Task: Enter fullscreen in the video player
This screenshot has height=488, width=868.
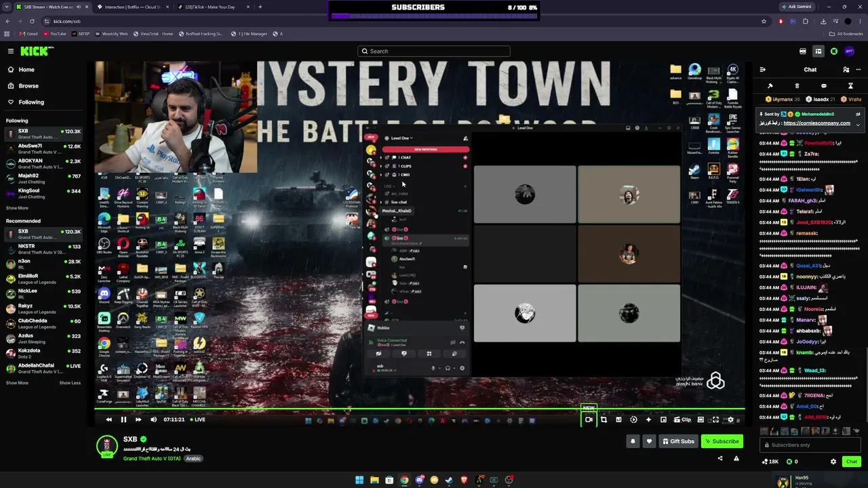Action: (715, 420)
